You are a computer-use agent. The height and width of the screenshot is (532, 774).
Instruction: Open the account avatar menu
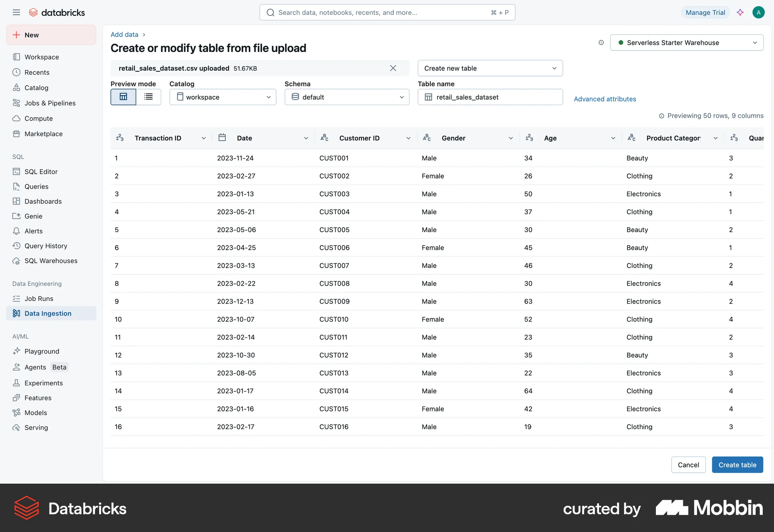pyautogui.click(x=759, y=12)
